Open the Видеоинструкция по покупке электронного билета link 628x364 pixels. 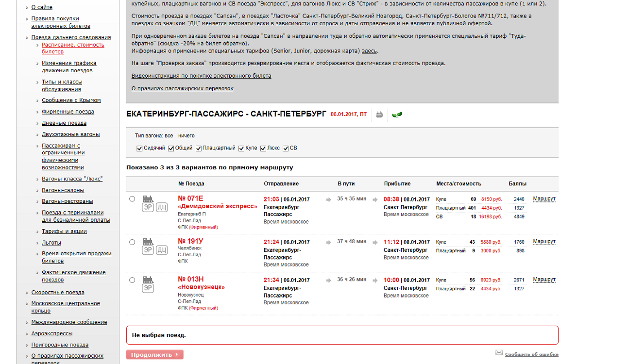[x=201, y=76]
